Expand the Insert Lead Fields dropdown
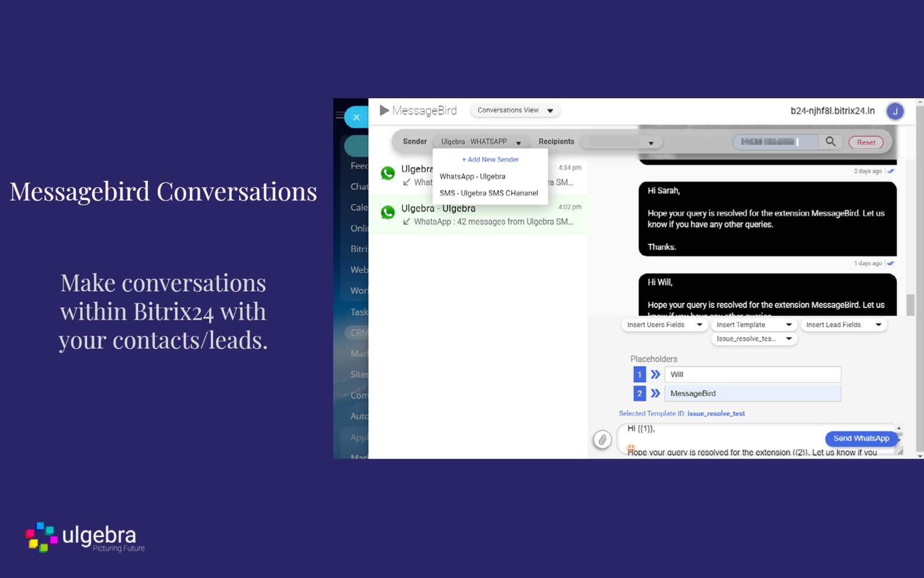924x578 pixels. 843,325
